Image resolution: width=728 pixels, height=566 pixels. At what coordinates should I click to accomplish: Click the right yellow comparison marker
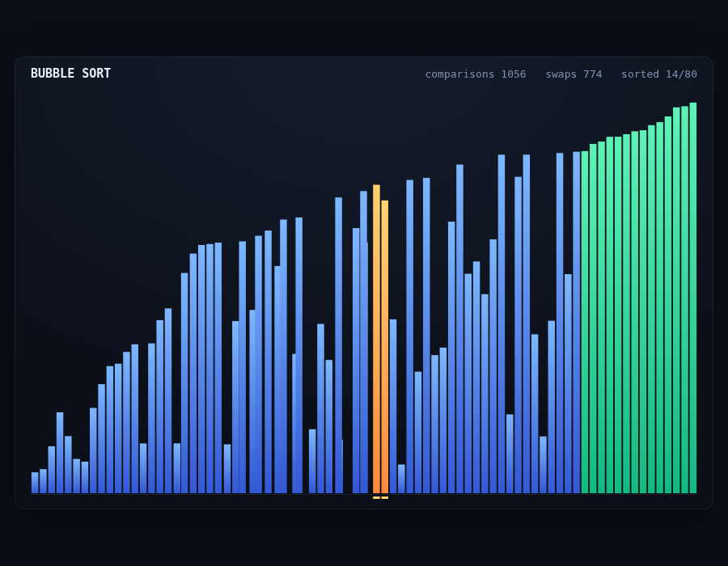point(385,498)
